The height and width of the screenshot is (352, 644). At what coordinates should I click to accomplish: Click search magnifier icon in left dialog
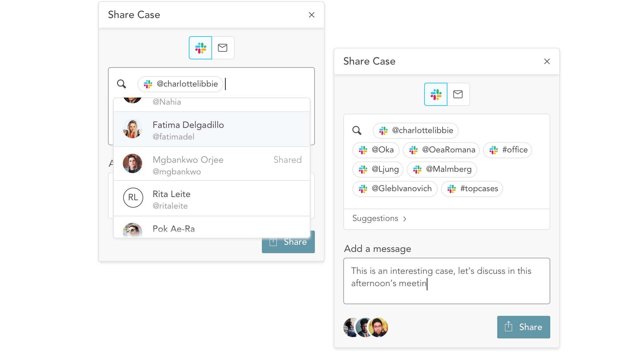click(x=122, y=84)
